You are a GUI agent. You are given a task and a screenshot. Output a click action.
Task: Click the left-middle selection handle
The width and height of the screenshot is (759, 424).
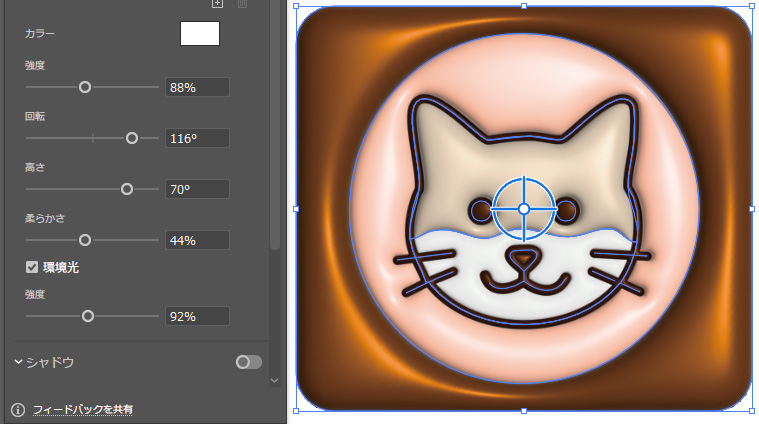coord(296,209)
